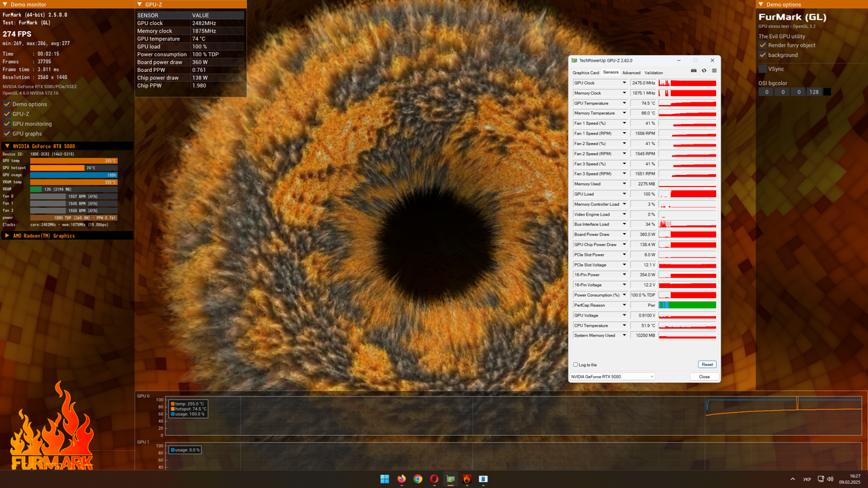The width and height of the screenshot is (868, 488).
Task: Switch to the Graphics Card tab
Action: point(586,73)
